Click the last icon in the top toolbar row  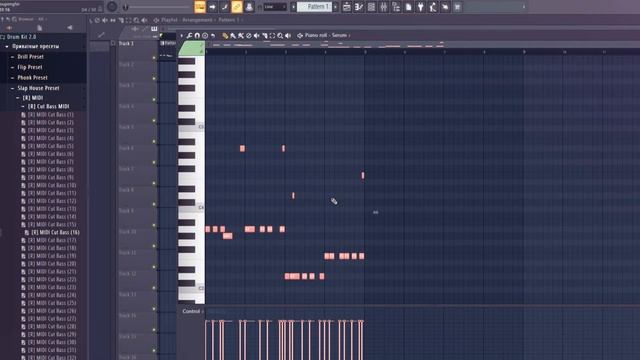(457, 7)
